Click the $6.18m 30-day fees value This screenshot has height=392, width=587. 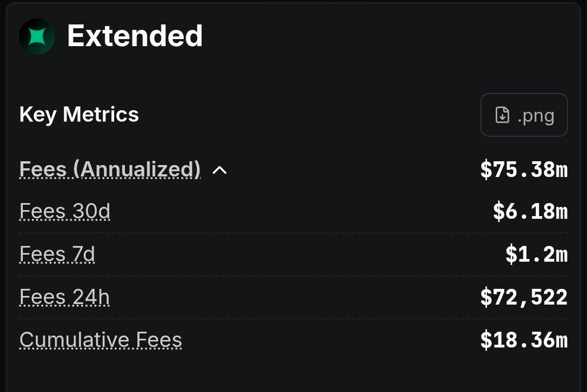[530, 212]
